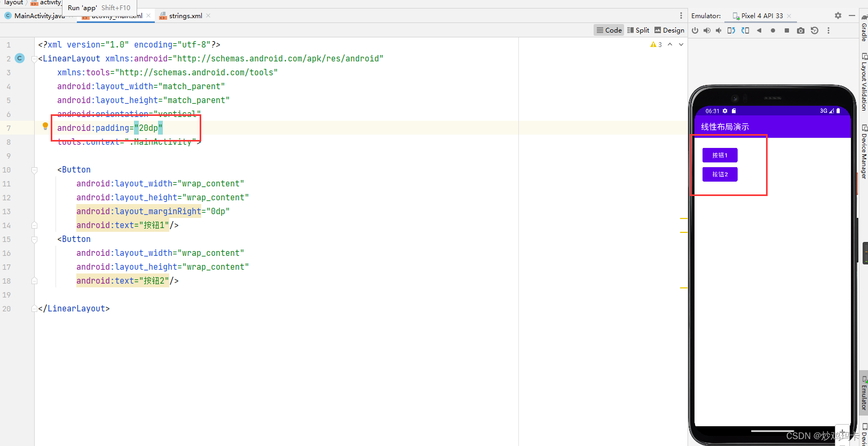Rotate the emulator right
Viewport: 868px width, 446px height.
click(x=745, y=30)
